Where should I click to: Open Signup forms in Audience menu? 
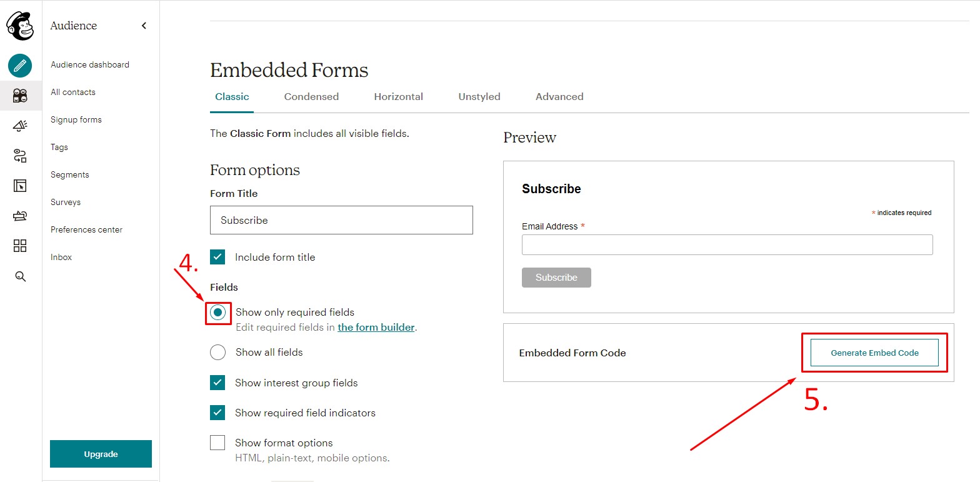tap(76, 119)
